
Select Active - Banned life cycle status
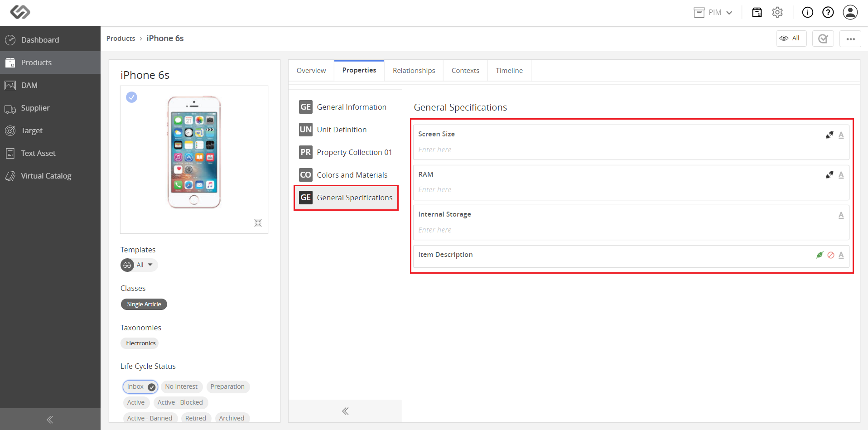tap(149, 418)
